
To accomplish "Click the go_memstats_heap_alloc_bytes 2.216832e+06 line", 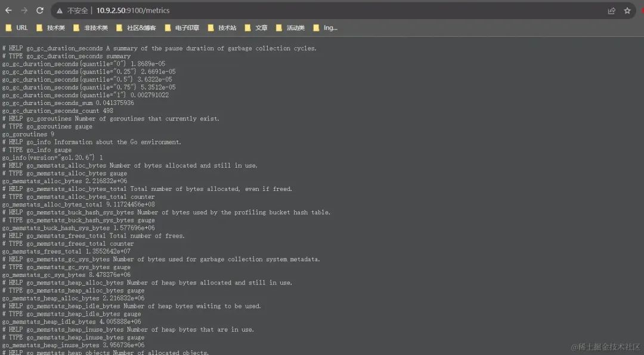I will coord(73,298).
